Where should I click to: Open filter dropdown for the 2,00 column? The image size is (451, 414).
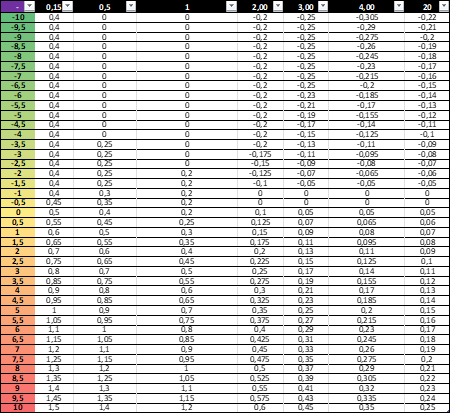(278, 6)
